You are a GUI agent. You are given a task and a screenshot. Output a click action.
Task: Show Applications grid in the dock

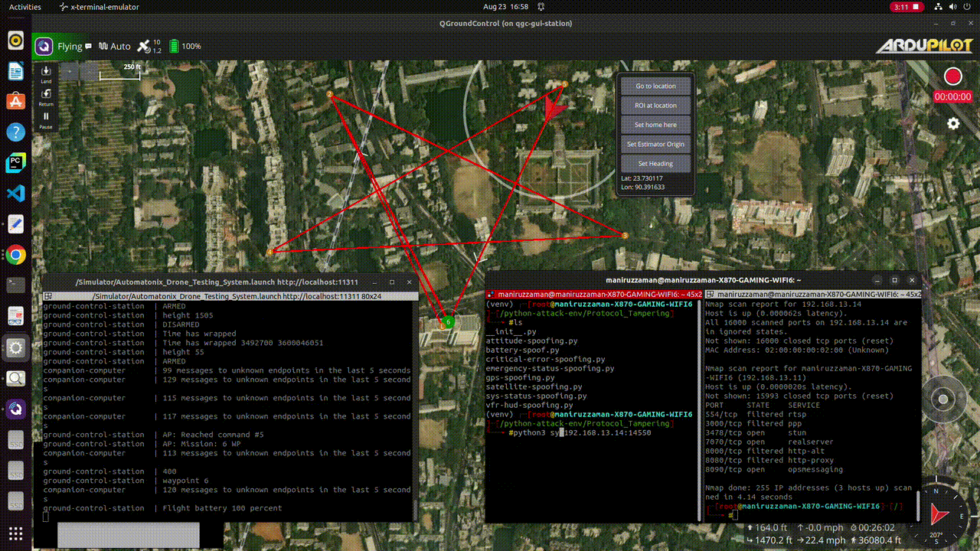[x=15, y=533]
